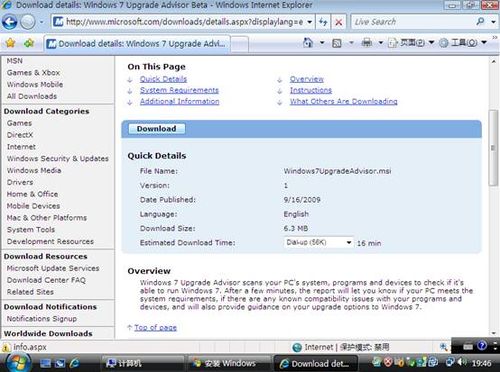500x372 pixels.
Task: Click the Refresh icon beside address bar
Action: [323, 22]
